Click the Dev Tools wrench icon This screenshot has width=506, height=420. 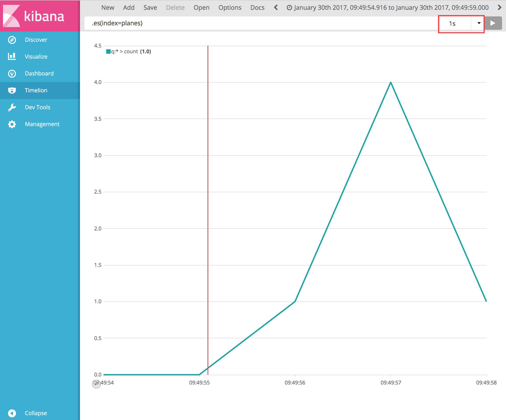[12, 107]
